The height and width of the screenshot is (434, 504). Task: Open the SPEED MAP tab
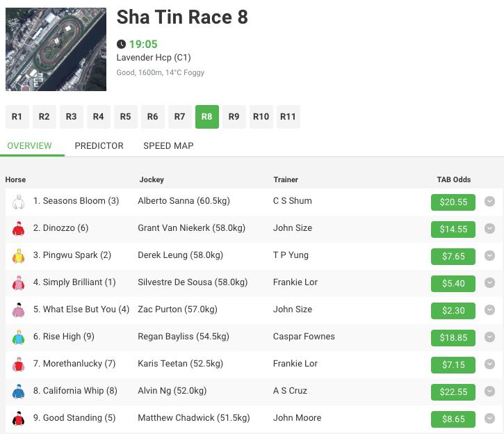[168, 146]
